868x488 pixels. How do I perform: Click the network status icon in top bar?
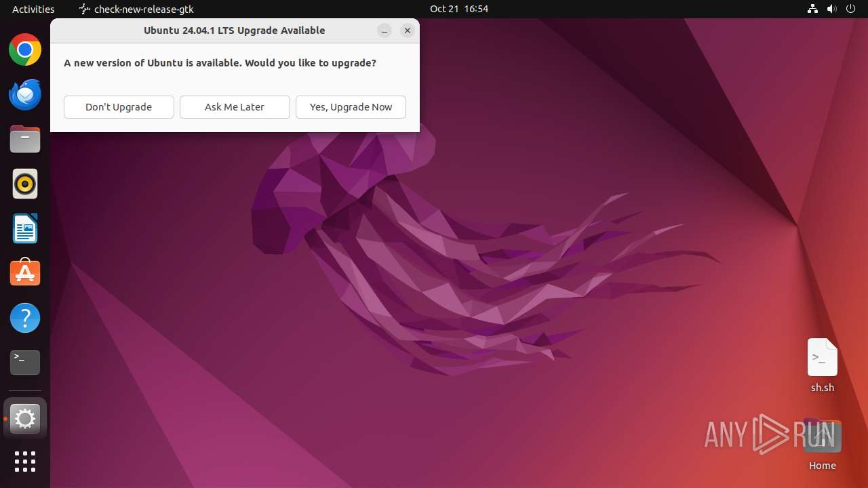coord(813,9)
